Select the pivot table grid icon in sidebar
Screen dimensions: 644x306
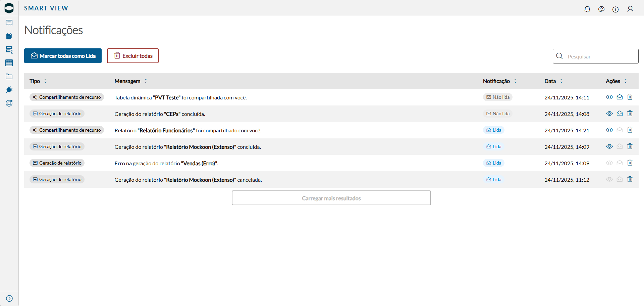click(x=9, y=63)
